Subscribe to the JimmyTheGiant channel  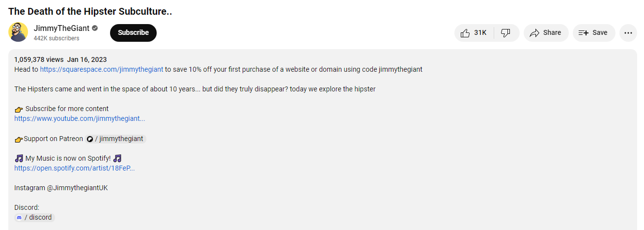133,33
